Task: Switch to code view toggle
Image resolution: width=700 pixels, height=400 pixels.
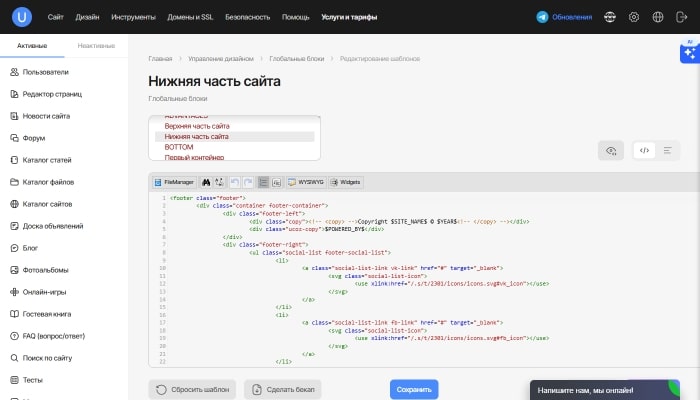Action: (645, 151)
